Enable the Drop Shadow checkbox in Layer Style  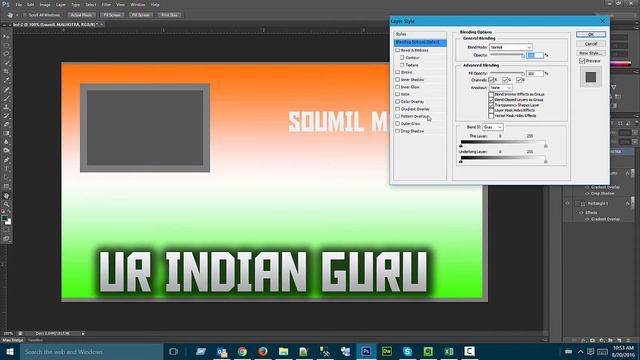(x=398, y=131)
